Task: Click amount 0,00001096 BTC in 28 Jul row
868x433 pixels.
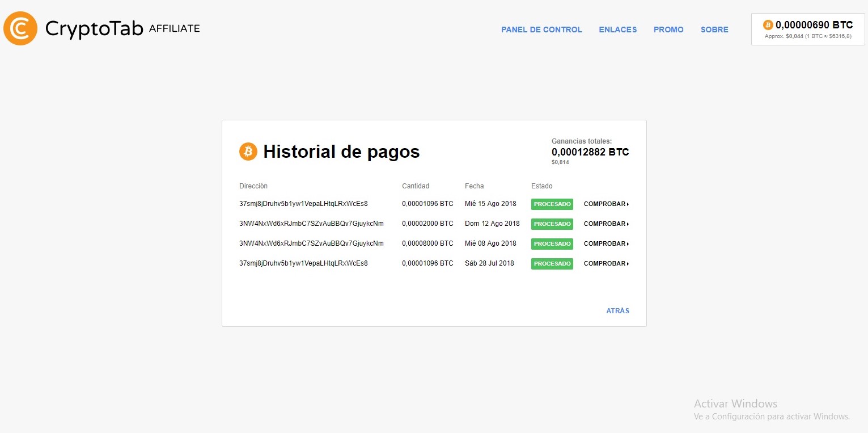Action: pyautogui.click(x=427, y=263)
